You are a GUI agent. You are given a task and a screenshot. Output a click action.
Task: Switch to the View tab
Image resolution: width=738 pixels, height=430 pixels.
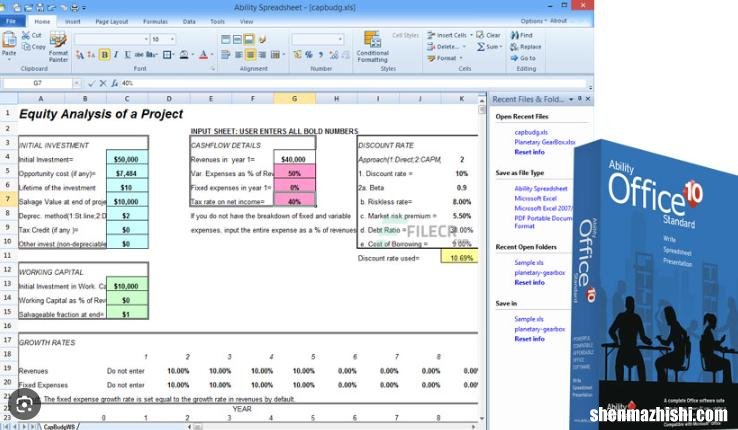246,22
